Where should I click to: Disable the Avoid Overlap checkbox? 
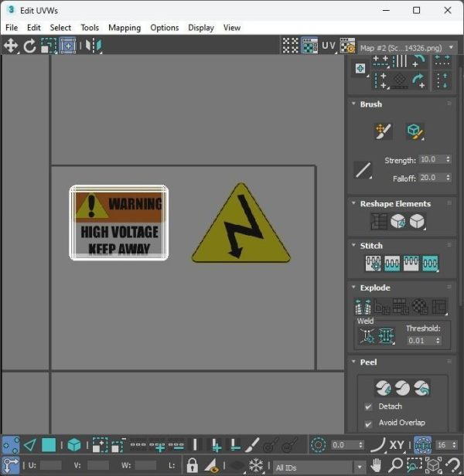[x=368, y=423]
